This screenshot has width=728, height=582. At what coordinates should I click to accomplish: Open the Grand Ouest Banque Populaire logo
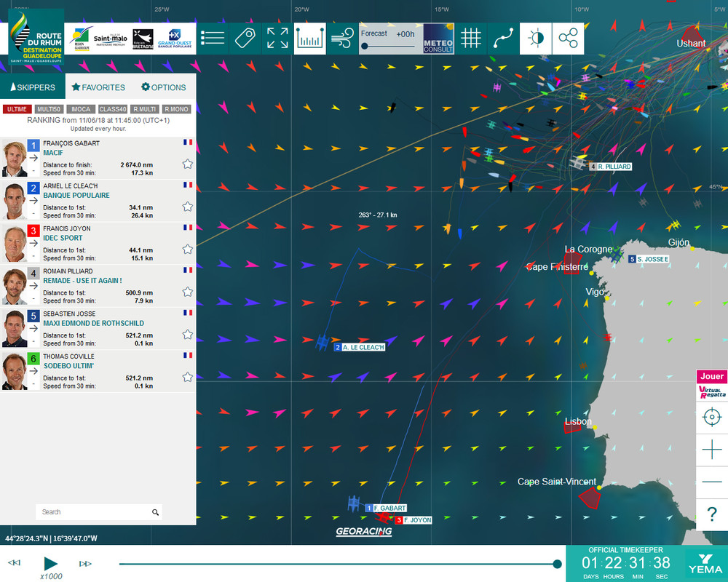pos(175,39)
